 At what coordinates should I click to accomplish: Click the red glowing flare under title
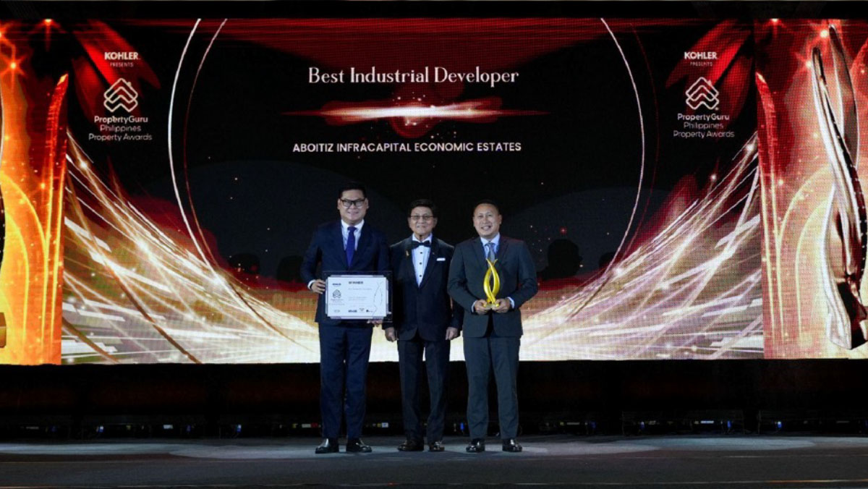click(414, 111)
